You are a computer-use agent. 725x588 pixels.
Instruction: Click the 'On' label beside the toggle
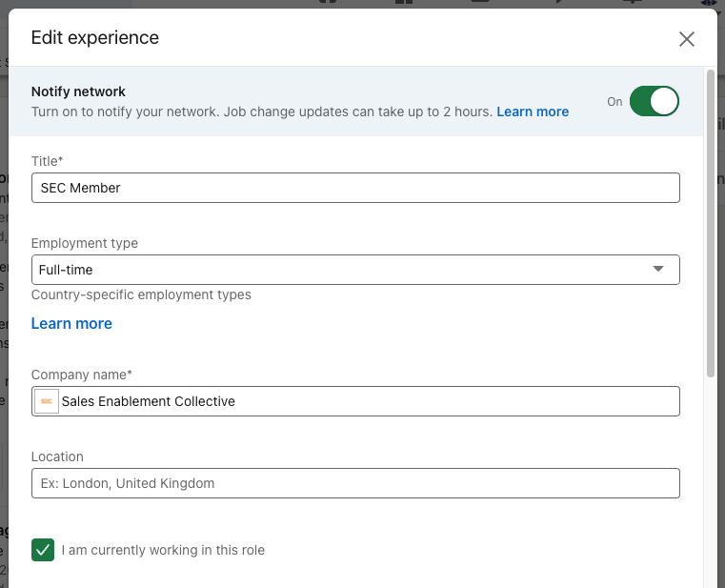[614, 101]
